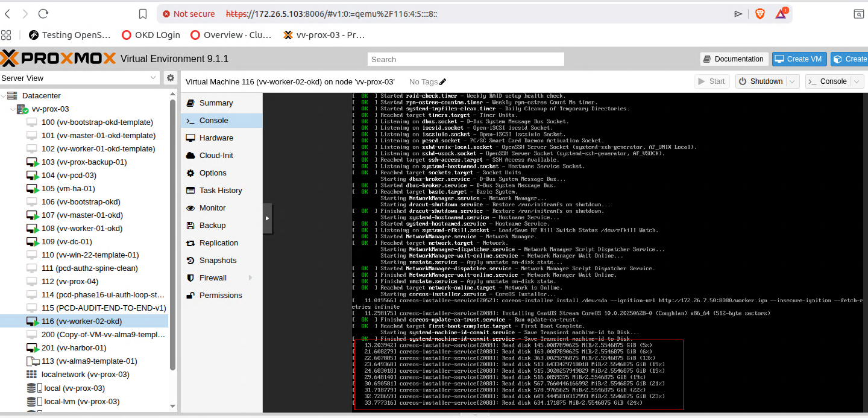Select the local-lvm storage icon
This screenshot has height=418, width=868.
[x=33, y=401]
